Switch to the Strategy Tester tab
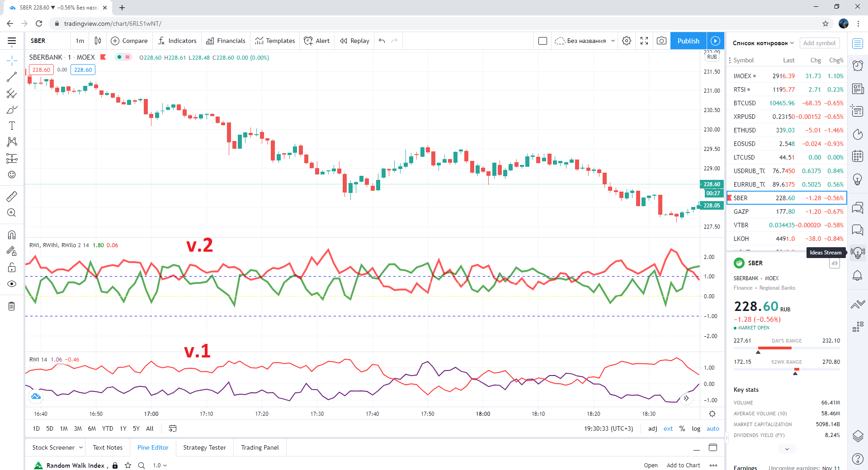This screenshot has height=470, width=868. [x=204, y=447]
